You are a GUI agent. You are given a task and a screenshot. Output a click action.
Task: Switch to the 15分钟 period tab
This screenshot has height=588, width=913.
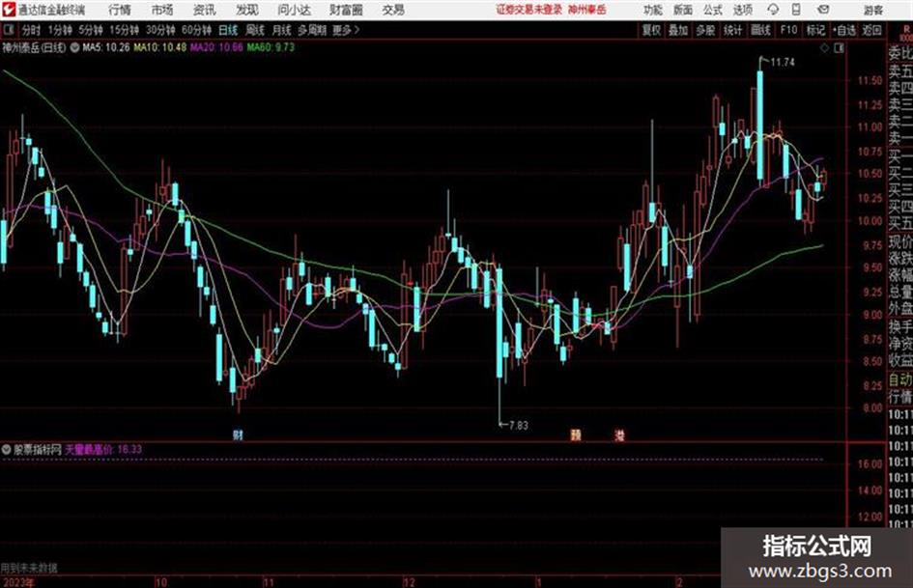point(125,30)
